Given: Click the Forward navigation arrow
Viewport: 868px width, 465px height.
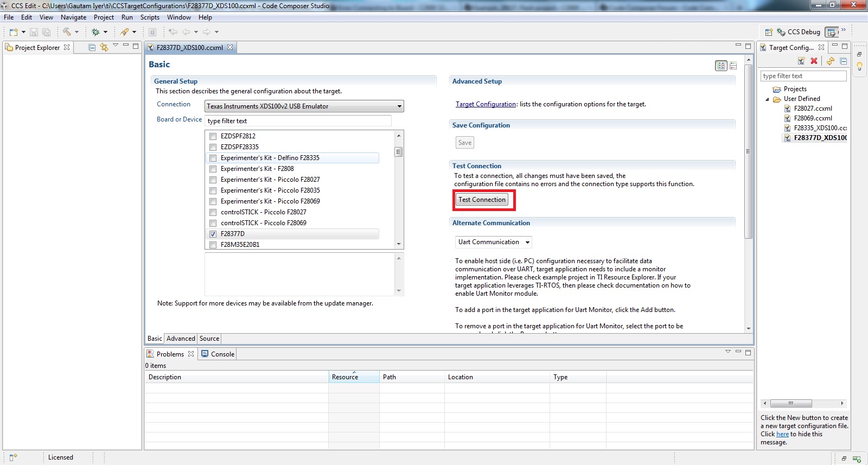Looking at the screenshot, I should click(206, 32).
